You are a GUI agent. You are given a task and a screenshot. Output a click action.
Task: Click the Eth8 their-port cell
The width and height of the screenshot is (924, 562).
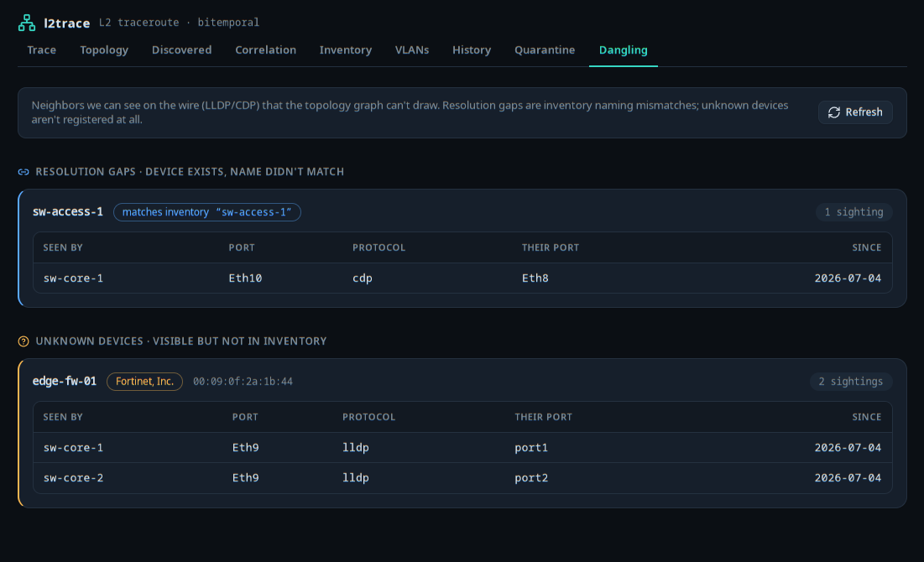click(535, 278)
